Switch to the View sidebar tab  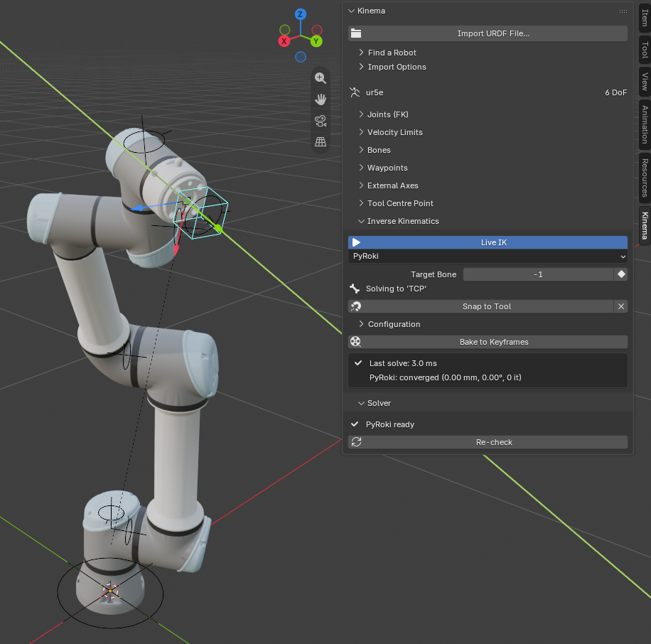pos(645,81)
